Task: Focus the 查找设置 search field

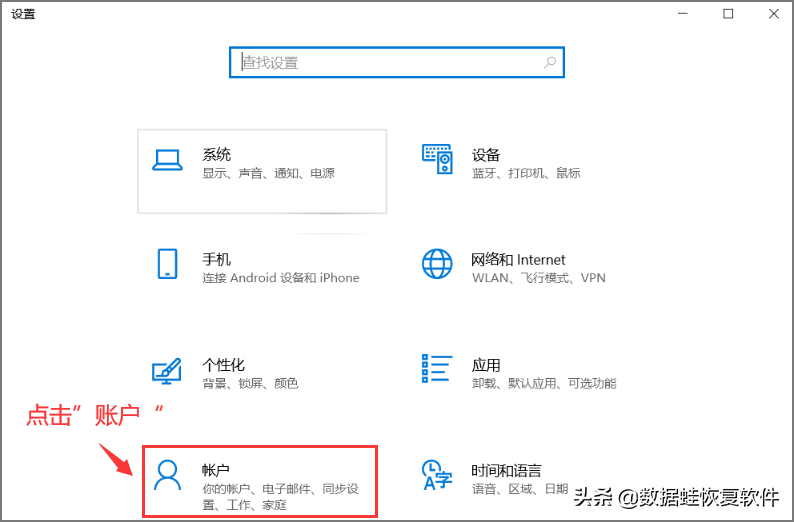Action: [x=396, y=62]
